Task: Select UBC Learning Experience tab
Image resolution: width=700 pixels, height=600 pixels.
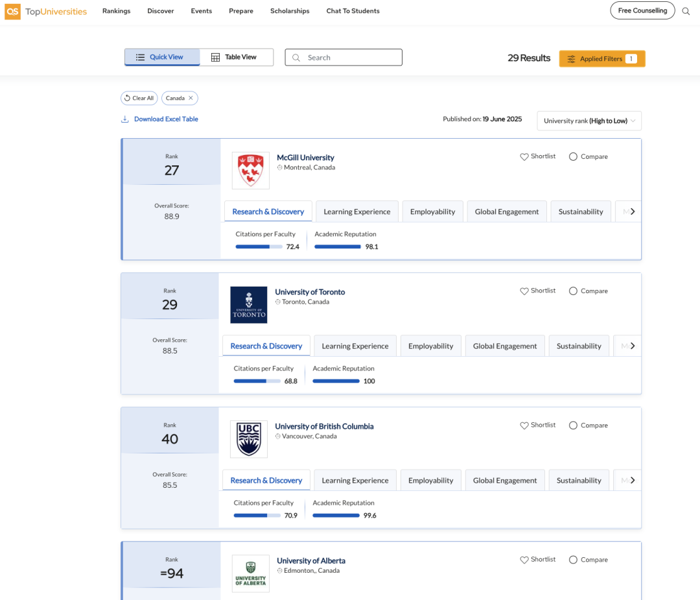Action: 355,480
